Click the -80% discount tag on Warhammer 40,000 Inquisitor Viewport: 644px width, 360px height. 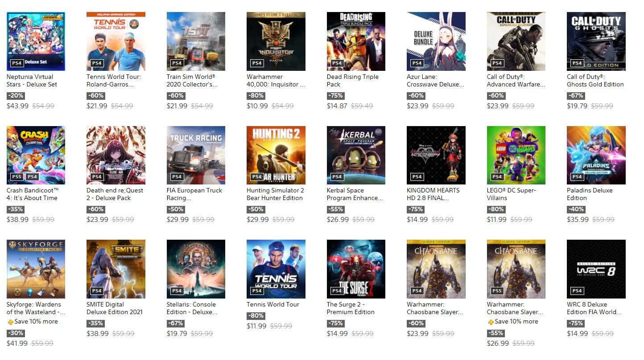(256, 96)
